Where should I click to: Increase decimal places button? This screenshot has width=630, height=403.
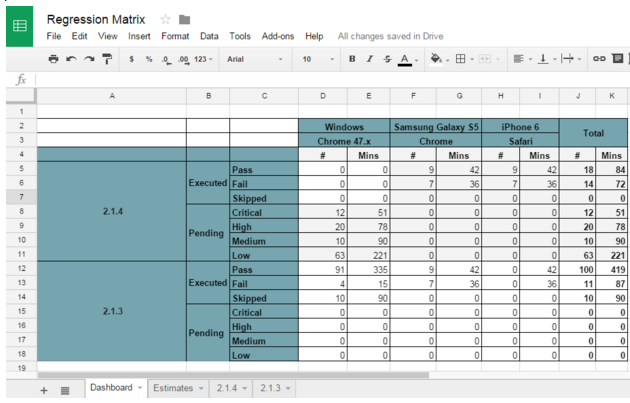(184, 59)
